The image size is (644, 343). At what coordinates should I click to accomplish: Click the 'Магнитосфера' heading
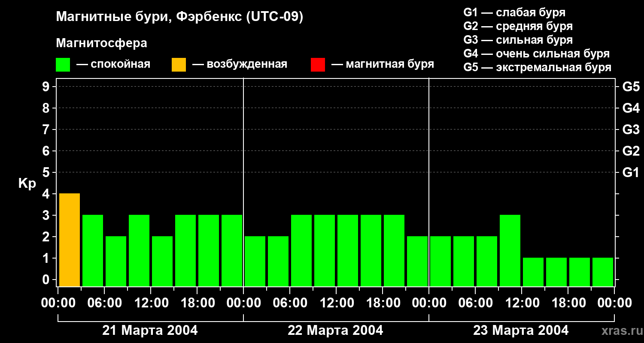pos(101,43)
